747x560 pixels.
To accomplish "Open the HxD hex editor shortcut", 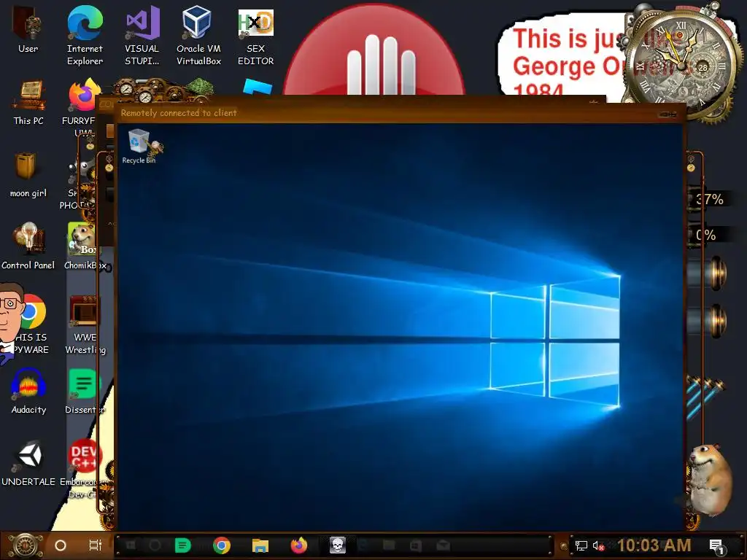I will click(x=256, y=36).
